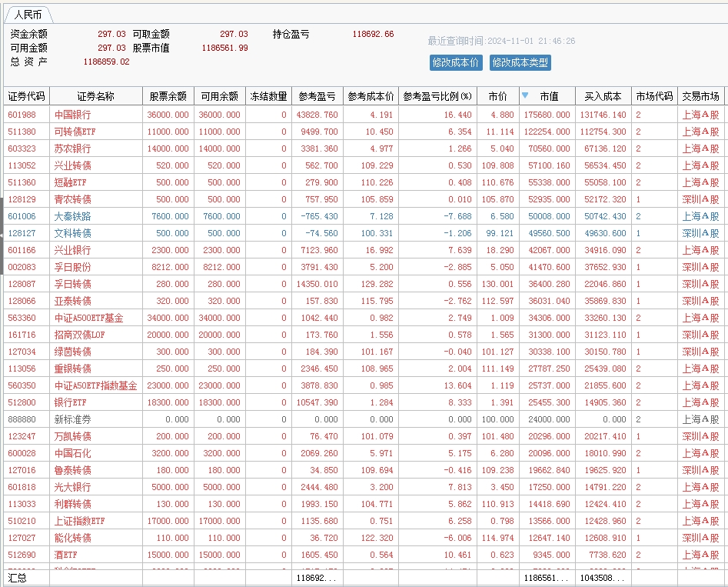Click the 持仓盈亏 value 118692.66
The height and width of the screenshot is (587, 728).
[x=373, y=34]
